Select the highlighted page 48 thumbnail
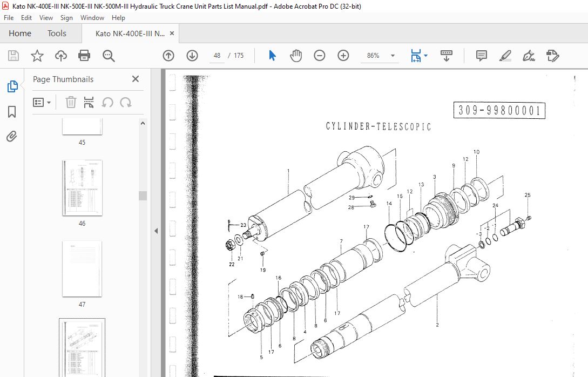This screenshot has width=588, height=377. (x=82, y=348)
